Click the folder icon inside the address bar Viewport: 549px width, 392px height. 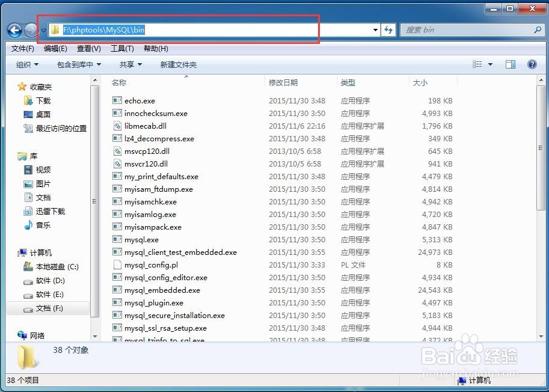55,28
